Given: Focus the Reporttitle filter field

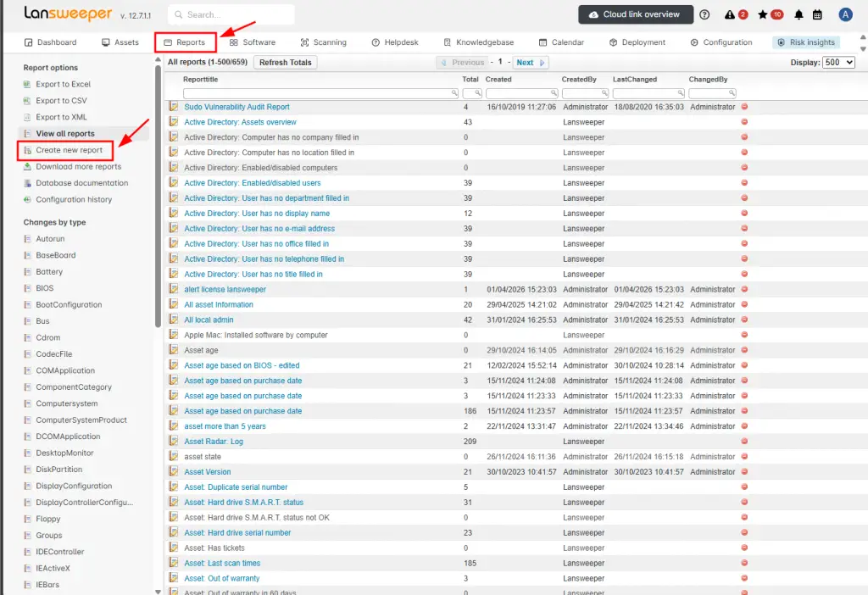Looking at the screenshot, I should pyautogui.click(x=320, y=93).
